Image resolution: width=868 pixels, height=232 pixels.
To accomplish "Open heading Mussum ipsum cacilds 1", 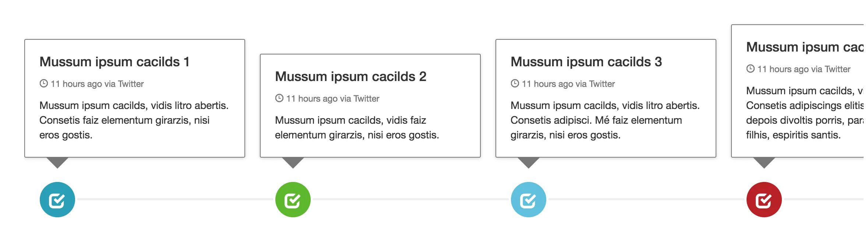I will pos(114,62).
